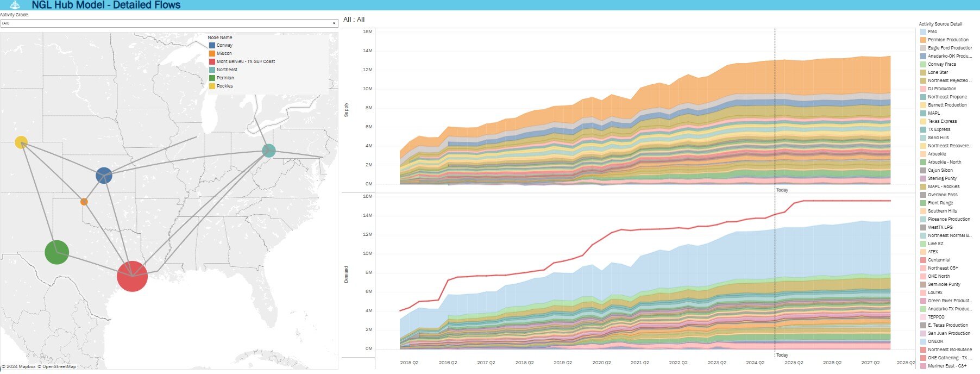Image resolution: width=980 pixels, height=374 pixels.
Task: Click the Northeast Propane color swatch
Action: [923, 97]
